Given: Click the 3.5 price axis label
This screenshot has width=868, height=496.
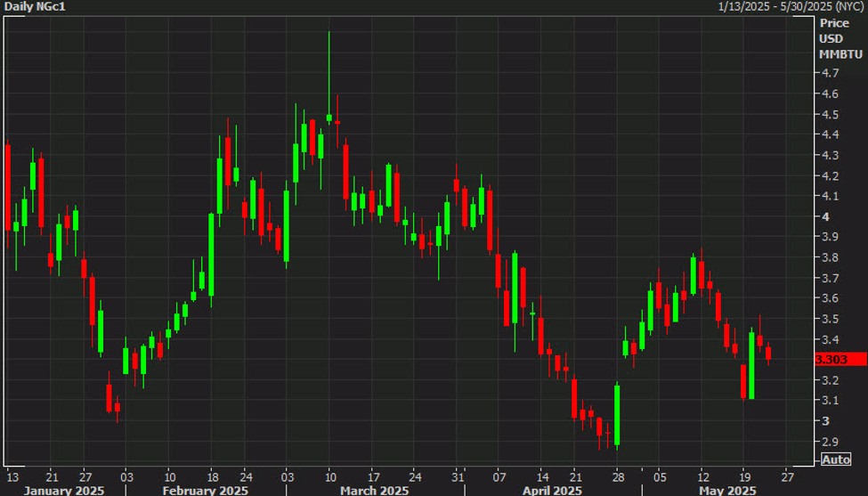Looking at the screenshot, I should pos(830,319).
